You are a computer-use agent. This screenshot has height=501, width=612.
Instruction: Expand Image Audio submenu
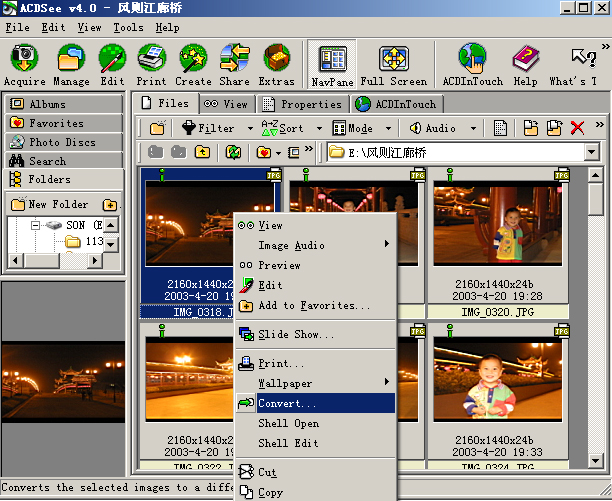[x=315, y=245]
